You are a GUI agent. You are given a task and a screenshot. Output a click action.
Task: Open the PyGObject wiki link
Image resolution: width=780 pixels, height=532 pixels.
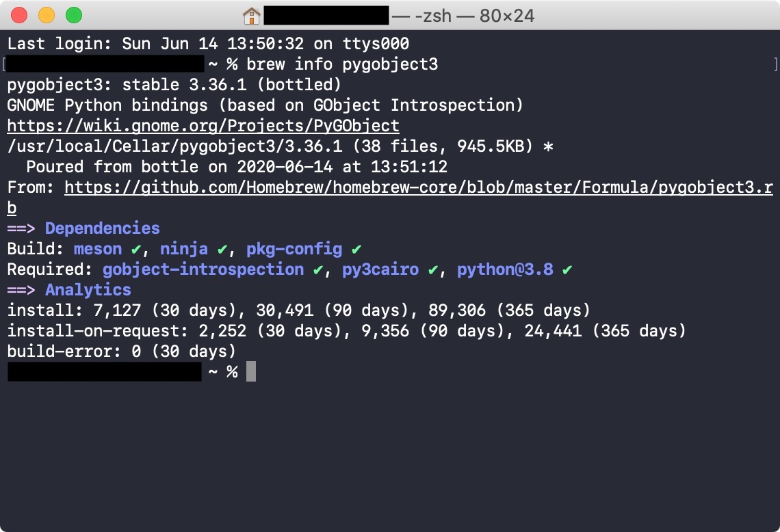tap(203, 126)
